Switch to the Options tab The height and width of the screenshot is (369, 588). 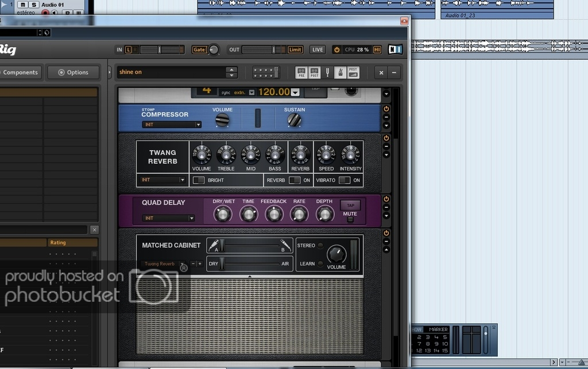72,72
